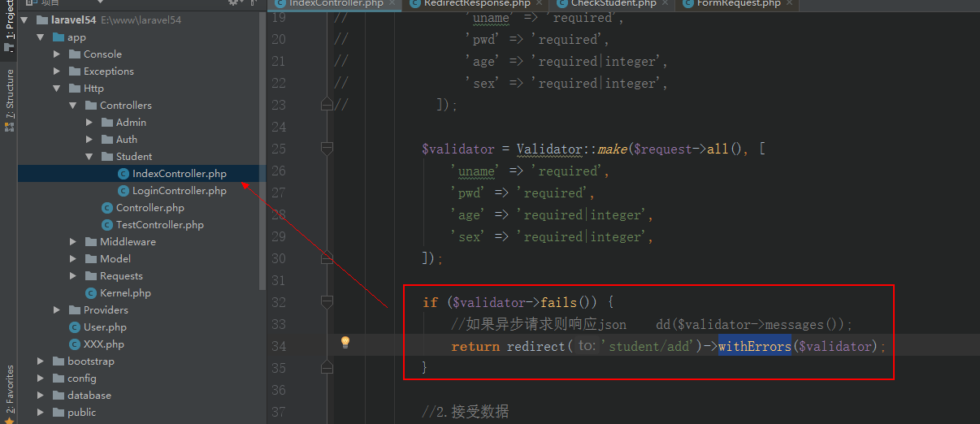Click the lightbulb quick-fix icon on line 34

coord(345,343)
